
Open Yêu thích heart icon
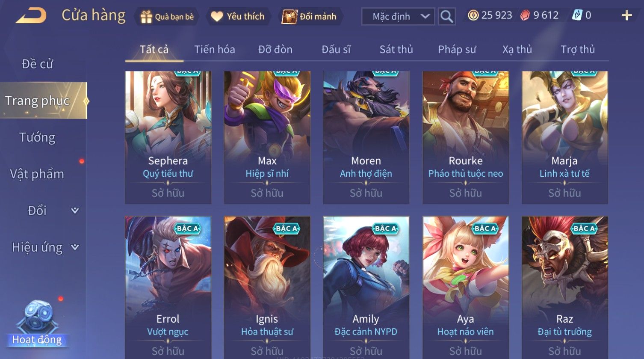coord(217,17)
